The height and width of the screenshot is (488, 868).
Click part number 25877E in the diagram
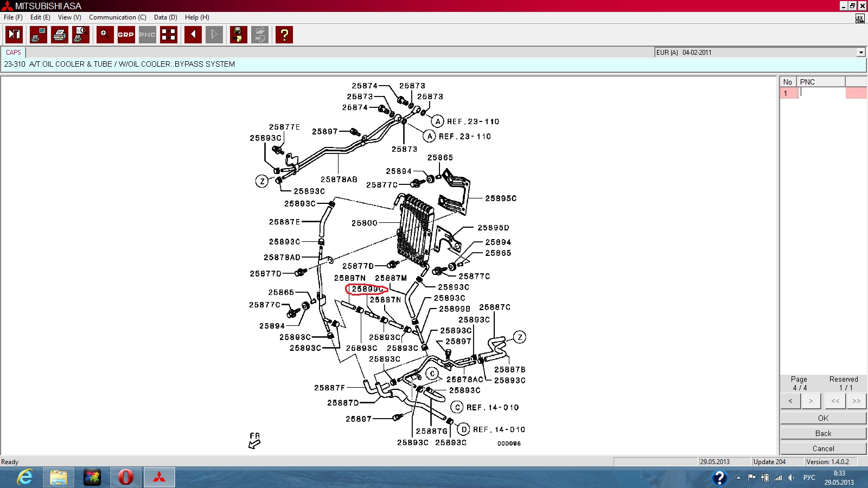(x=284, y=127)
